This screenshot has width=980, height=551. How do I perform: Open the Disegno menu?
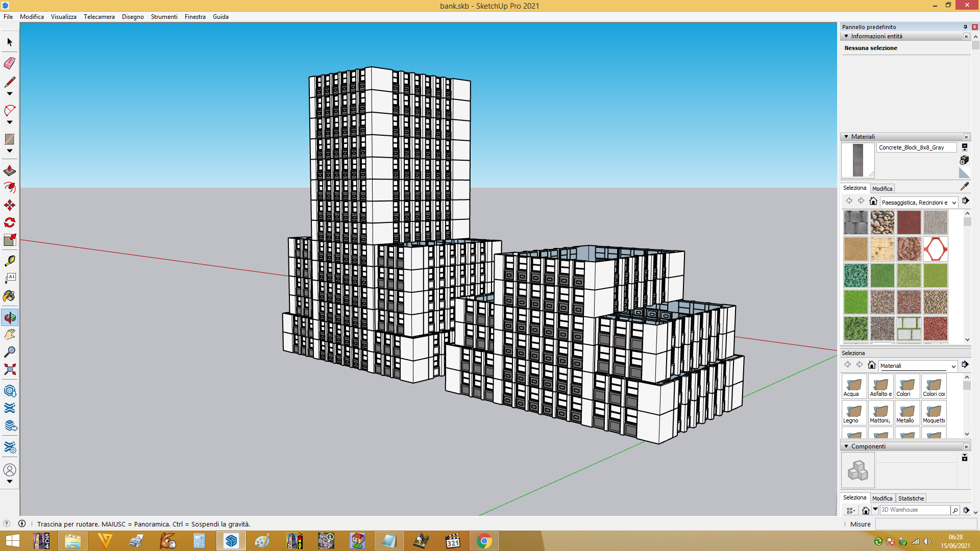point(133,17)
